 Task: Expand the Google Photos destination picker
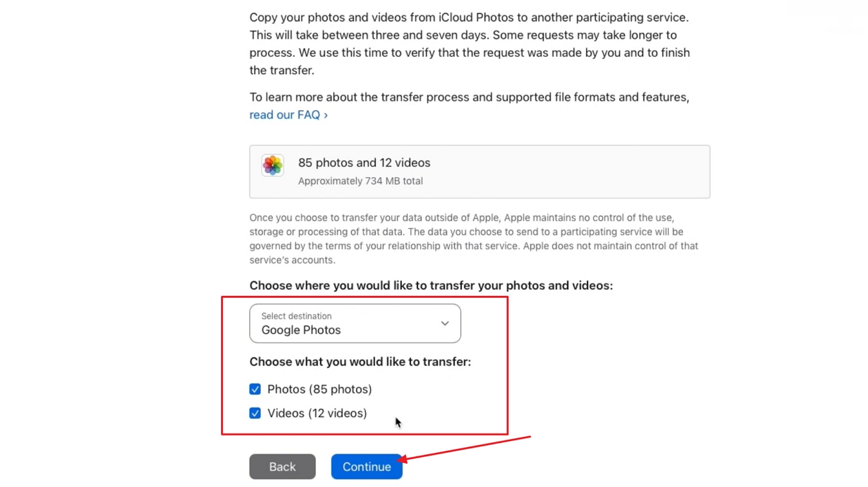(x=355, y=323)
